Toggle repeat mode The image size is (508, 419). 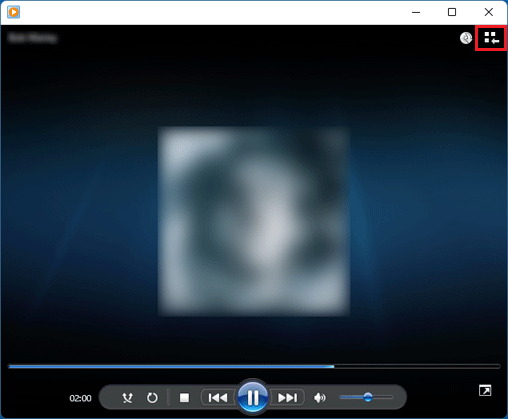pyautogui.click(x=152, y=398)
